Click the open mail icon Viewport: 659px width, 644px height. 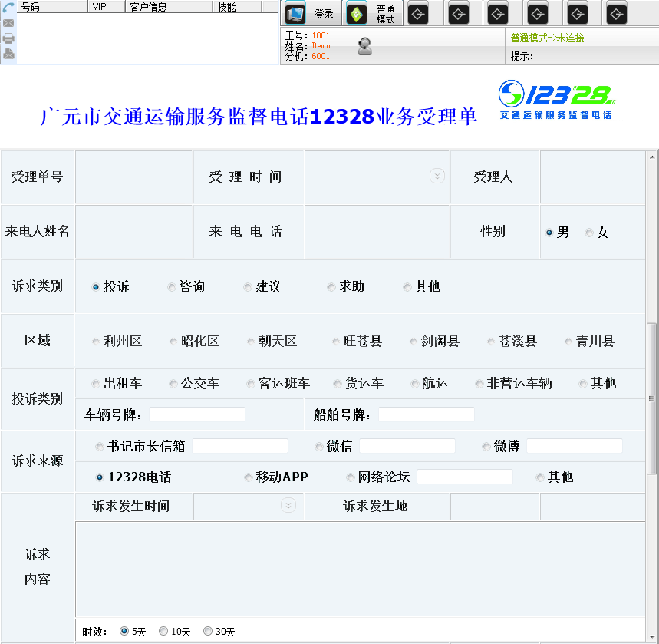click(x=8, y=54)
